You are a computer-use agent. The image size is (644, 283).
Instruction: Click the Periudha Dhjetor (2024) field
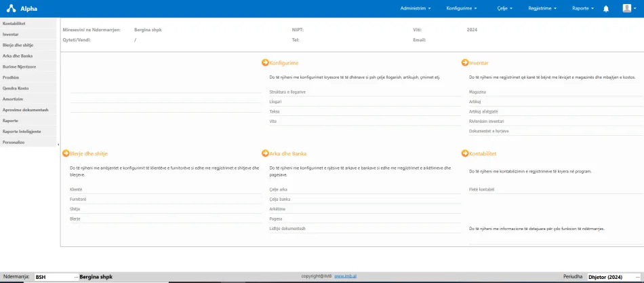coord(614,278)
